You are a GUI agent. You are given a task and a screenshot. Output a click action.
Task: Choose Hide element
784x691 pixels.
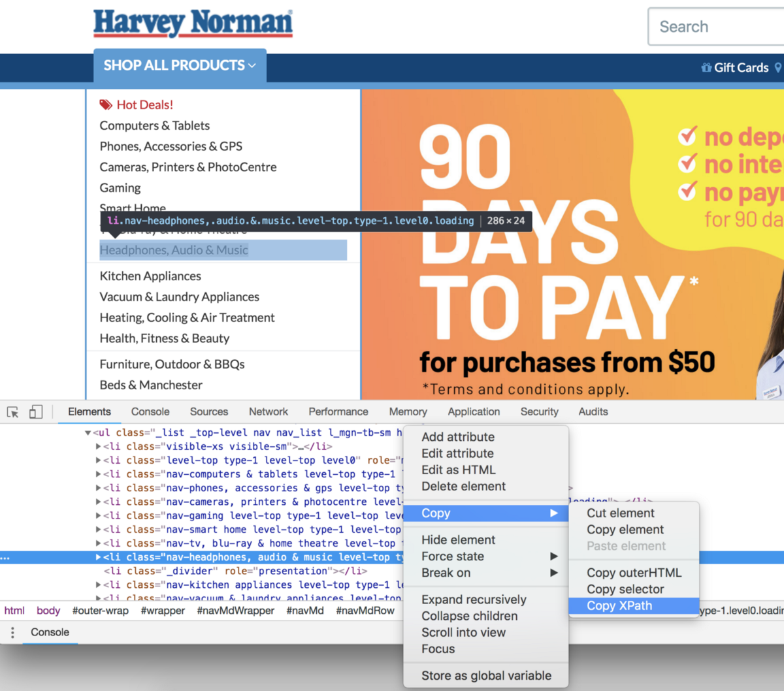coord(485,540)
